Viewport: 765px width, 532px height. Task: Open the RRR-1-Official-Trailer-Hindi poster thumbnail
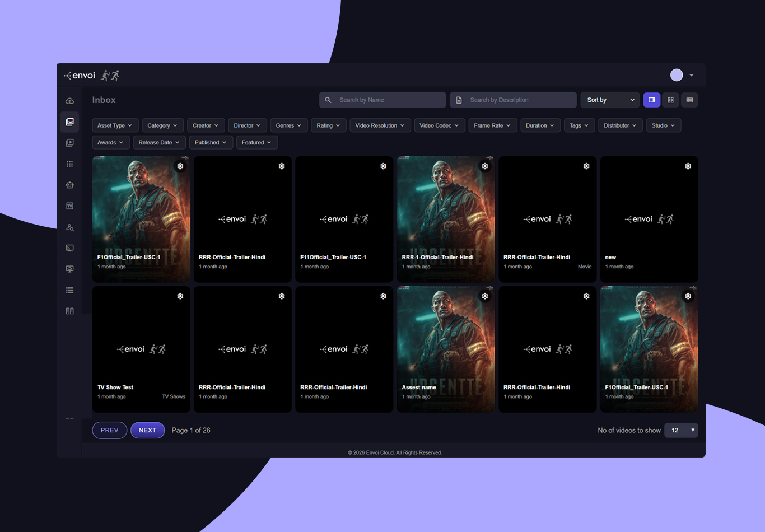(446, 219)
